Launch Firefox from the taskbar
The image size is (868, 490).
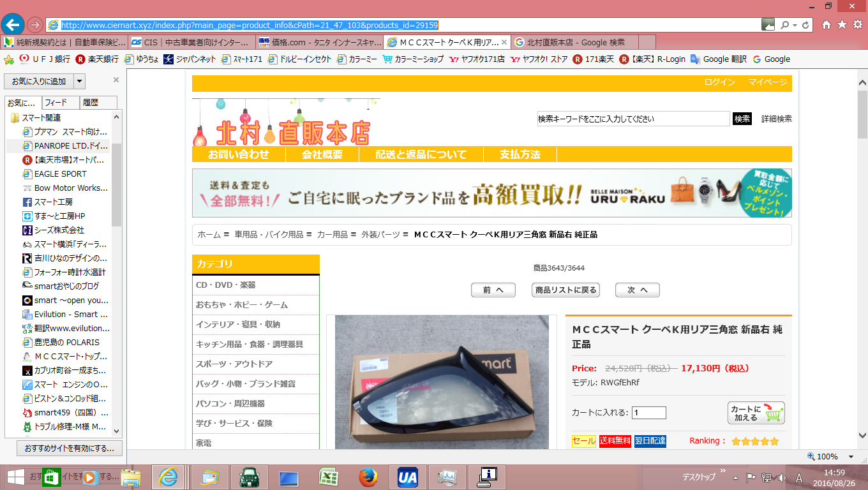click(368, 477)
